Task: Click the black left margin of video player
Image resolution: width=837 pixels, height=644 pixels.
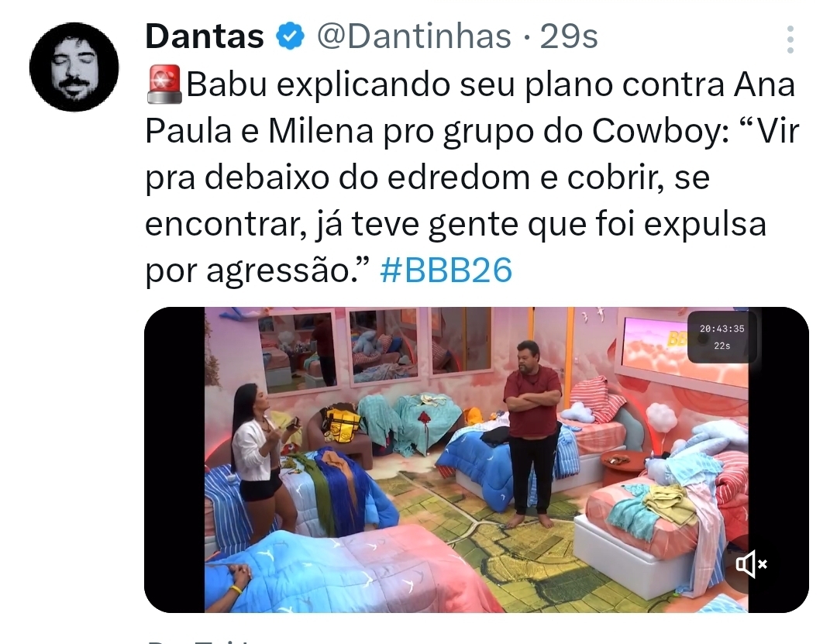Action: point(174,460)
